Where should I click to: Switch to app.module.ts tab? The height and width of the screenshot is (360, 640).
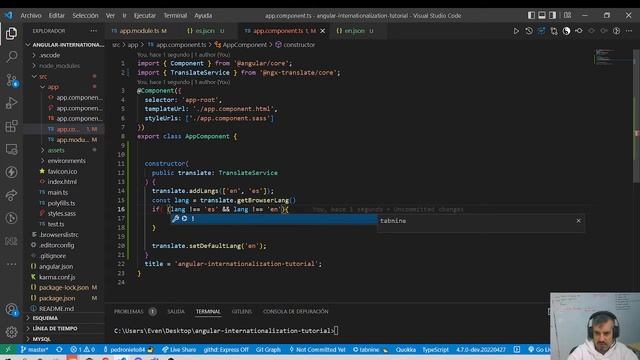[140, 31]
